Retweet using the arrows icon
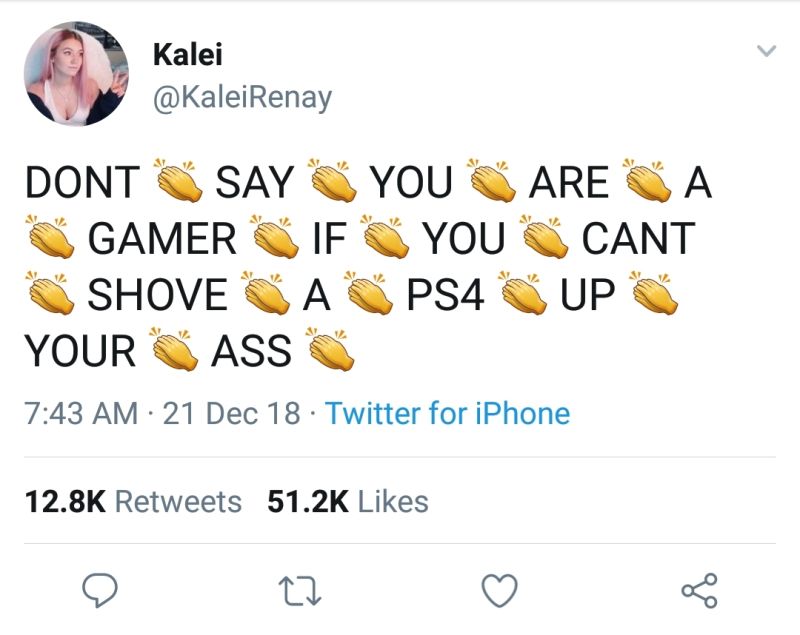Screen dimensions: 800x635 pyautogui.click(x=300, y=591)
